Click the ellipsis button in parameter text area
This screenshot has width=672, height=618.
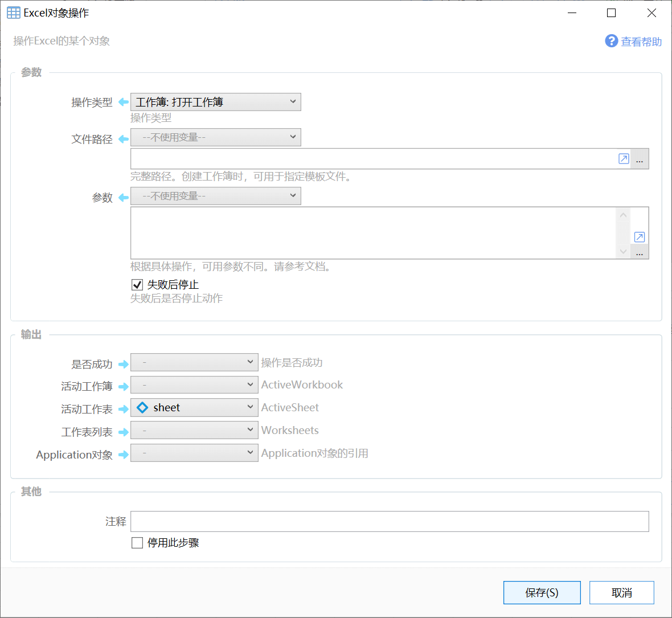tap(640, 252)
